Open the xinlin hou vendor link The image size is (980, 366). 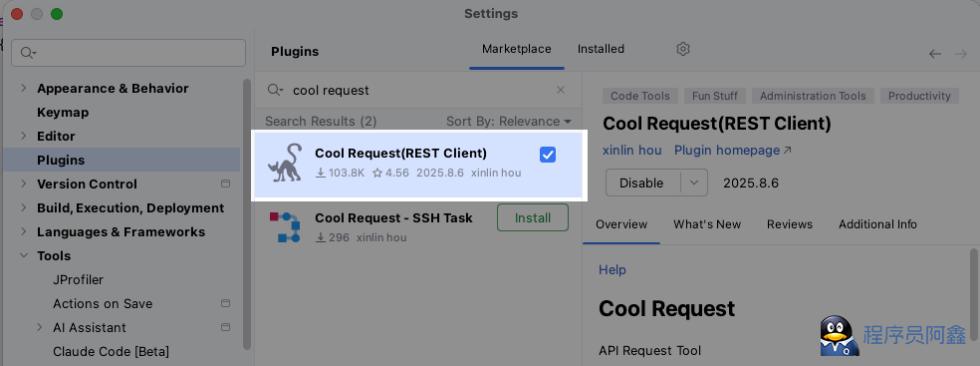pyautogui.click(x=631, y=151)
